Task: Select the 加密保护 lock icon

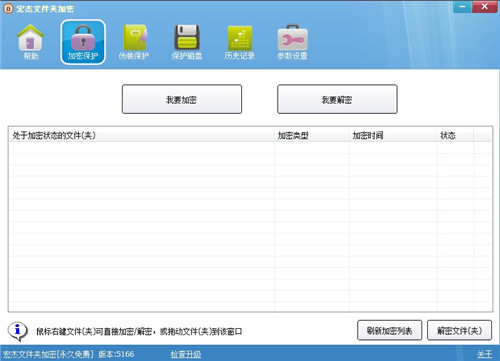Action: click(83, 42)
